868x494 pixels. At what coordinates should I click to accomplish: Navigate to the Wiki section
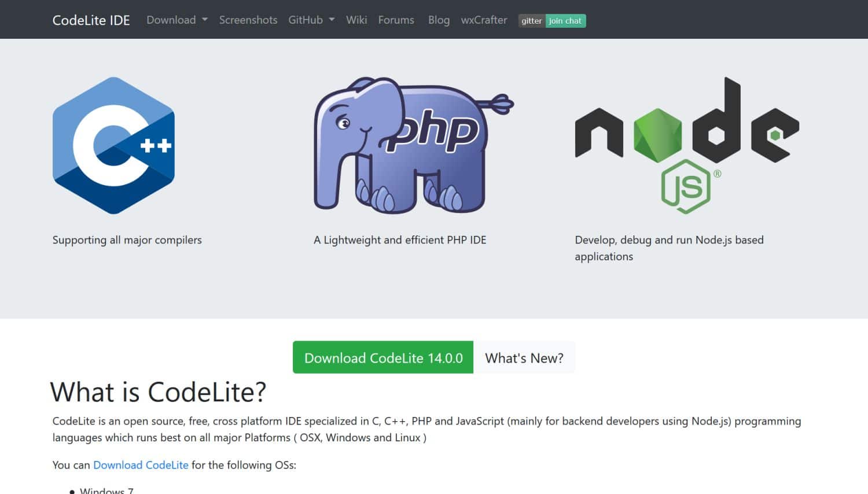tap(356, 20)
